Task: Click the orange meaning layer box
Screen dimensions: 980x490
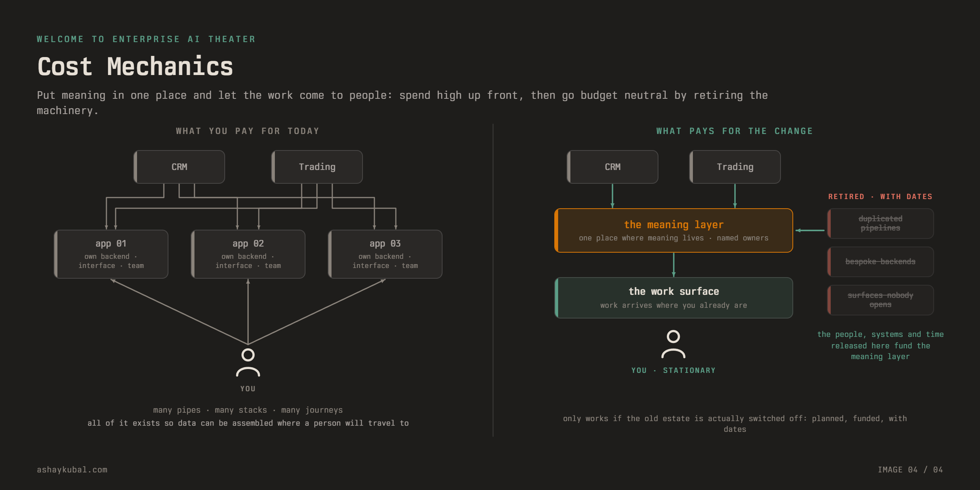Action: coord(674,230)
